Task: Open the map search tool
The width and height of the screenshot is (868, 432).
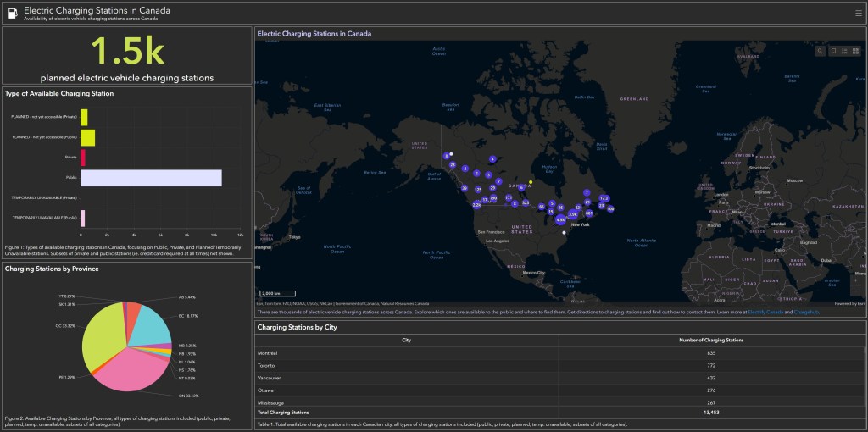Action: (821, 52)
